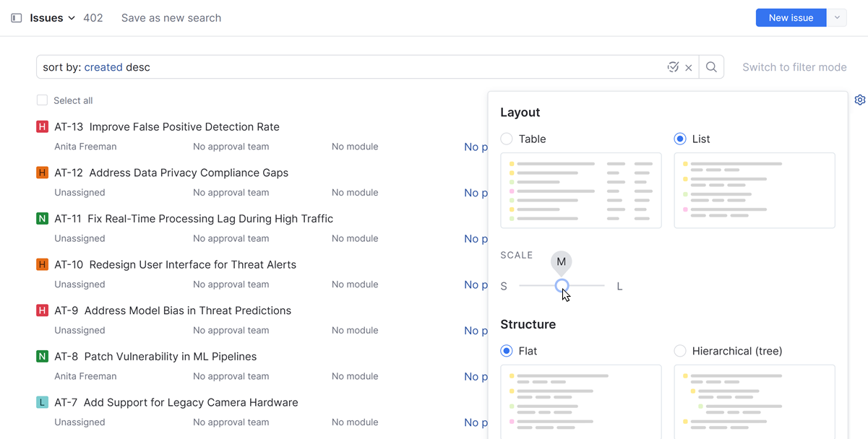This screenshot has width=868, height=439.
Task: Tick the Select all checkbox
Action: 42,100
